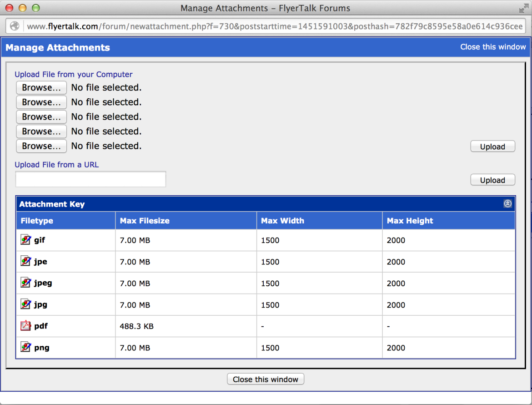Focus the Upload File from URL field
Viewport: 532px width, 405px height.
90,179
